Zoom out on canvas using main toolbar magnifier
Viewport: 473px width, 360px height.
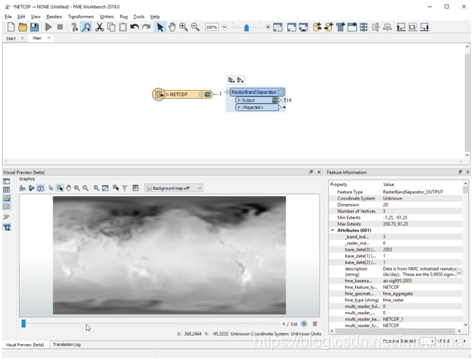(195, 27)
